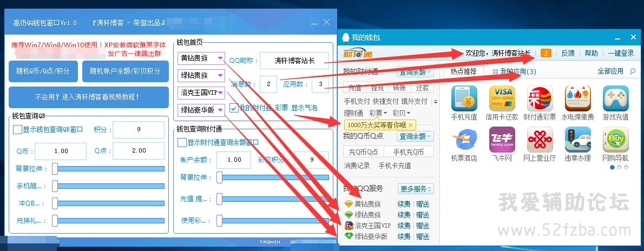
Task: Click the search magnifier in 我的钱包
Action: (632, 71)
